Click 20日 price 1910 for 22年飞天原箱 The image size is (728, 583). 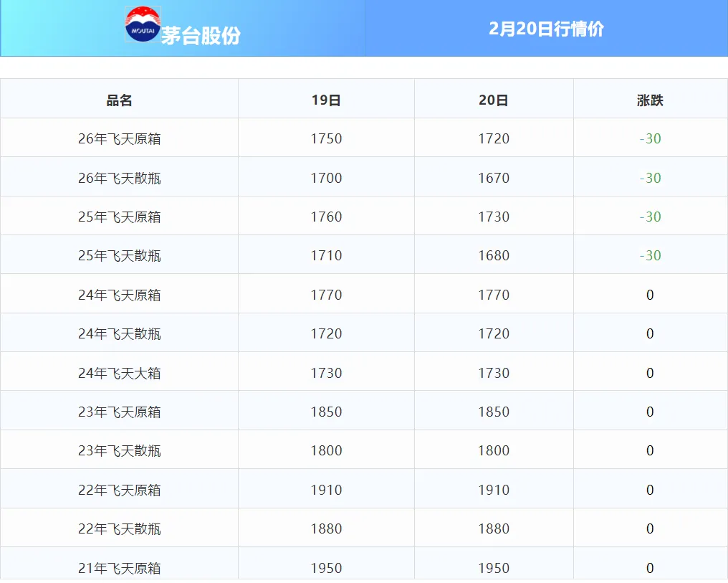(494, 490)
